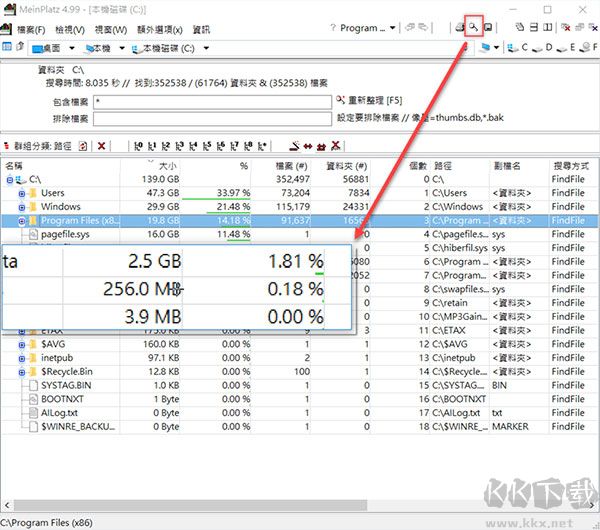600x530 pixels.
Task: Click the refresh icon beside 重新整理 [F5]
Action: click(x=342, y=101)
